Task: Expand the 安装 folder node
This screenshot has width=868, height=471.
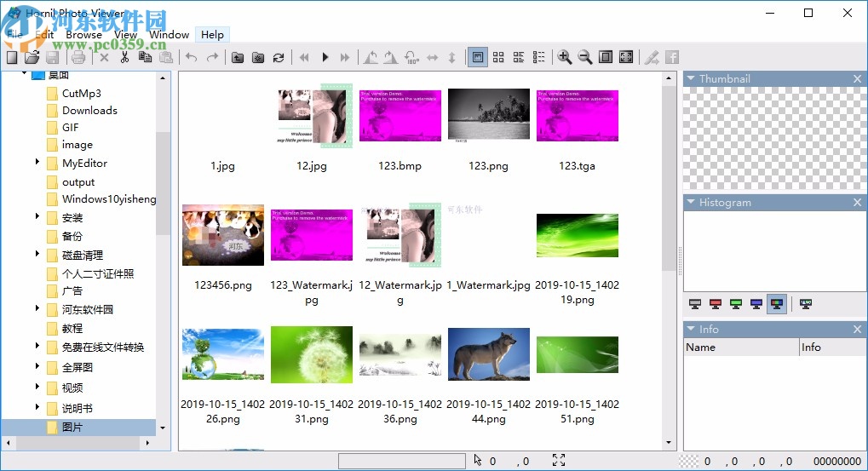Action: 37,216
